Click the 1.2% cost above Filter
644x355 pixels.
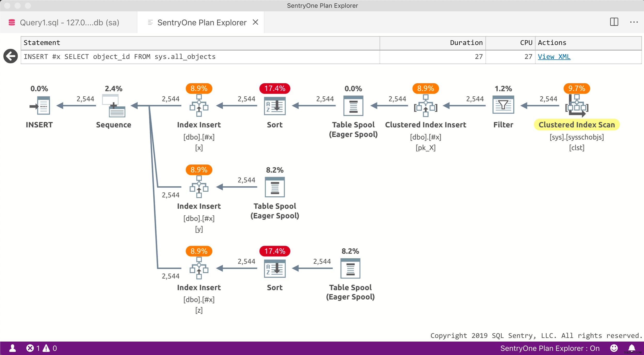[503, 89]
